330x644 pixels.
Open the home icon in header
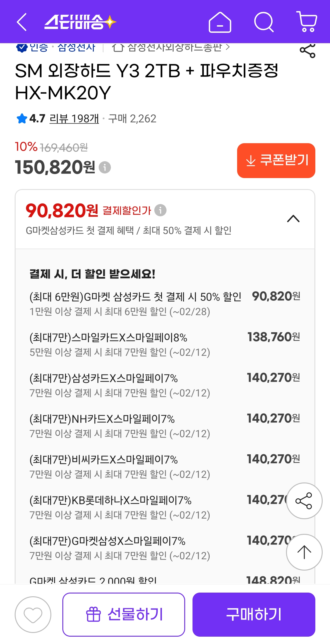[220, 22]
